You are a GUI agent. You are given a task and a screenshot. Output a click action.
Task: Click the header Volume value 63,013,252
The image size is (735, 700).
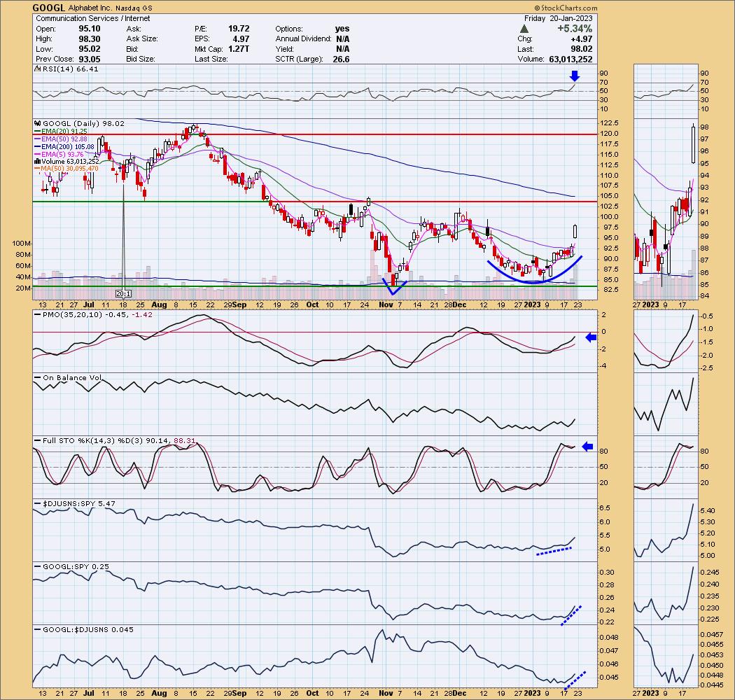[x=570, y=59]
